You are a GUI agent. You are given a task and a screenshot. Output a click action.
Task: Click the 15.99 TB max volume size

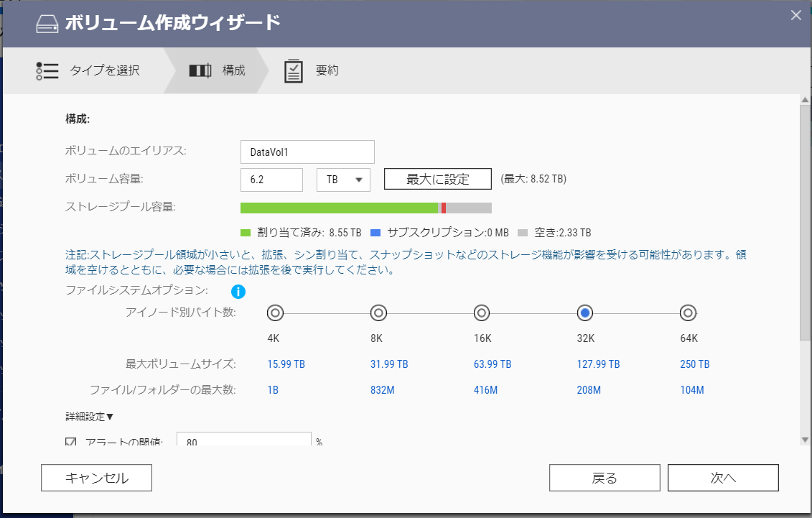pyautogui.click(x=286, y=364)
